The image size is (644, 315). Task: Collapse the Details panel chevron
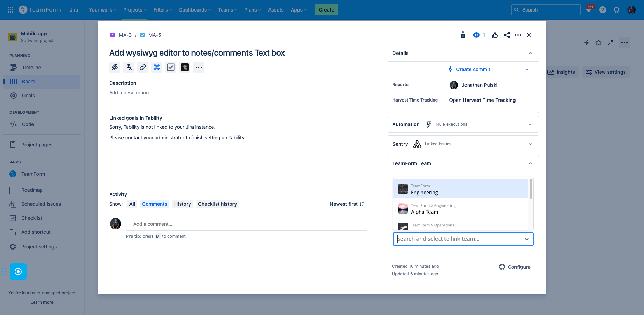click(x=530, y=53)
